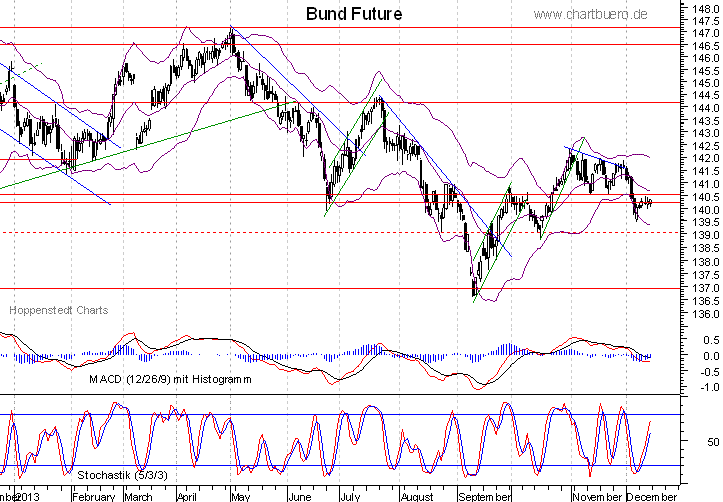Select the 142.0 price scale value
This screenshot has height=502, width=723.
[706, 159]
